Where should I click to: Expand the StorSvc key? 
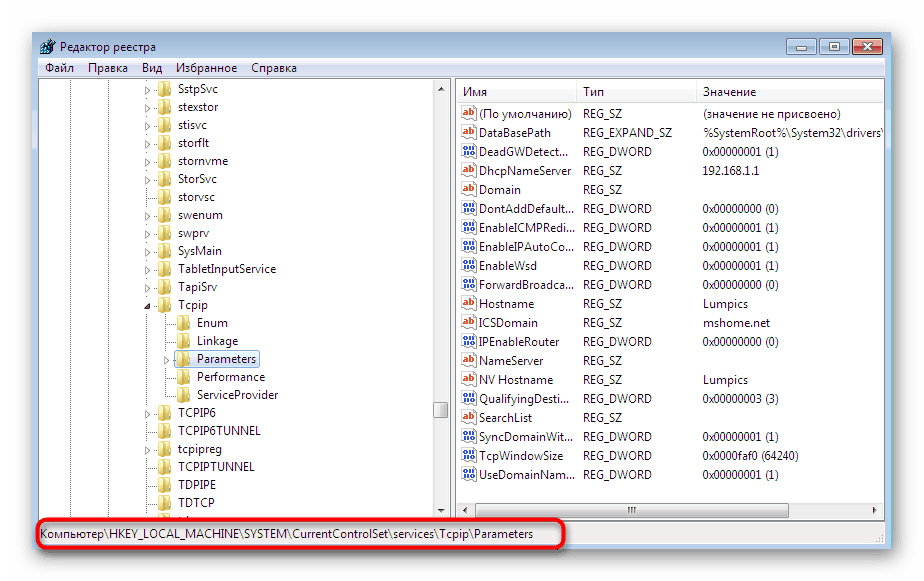[147, 180]
